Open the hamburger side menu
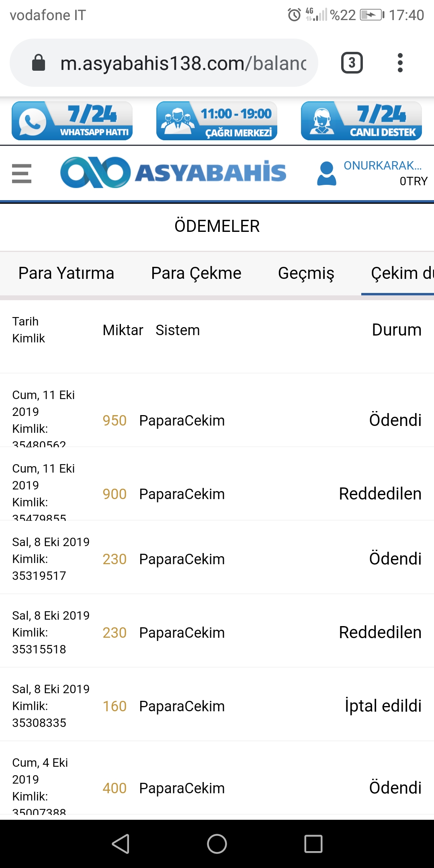The height and width of the screenshot is (868, 434). click(x=22, y=173)
